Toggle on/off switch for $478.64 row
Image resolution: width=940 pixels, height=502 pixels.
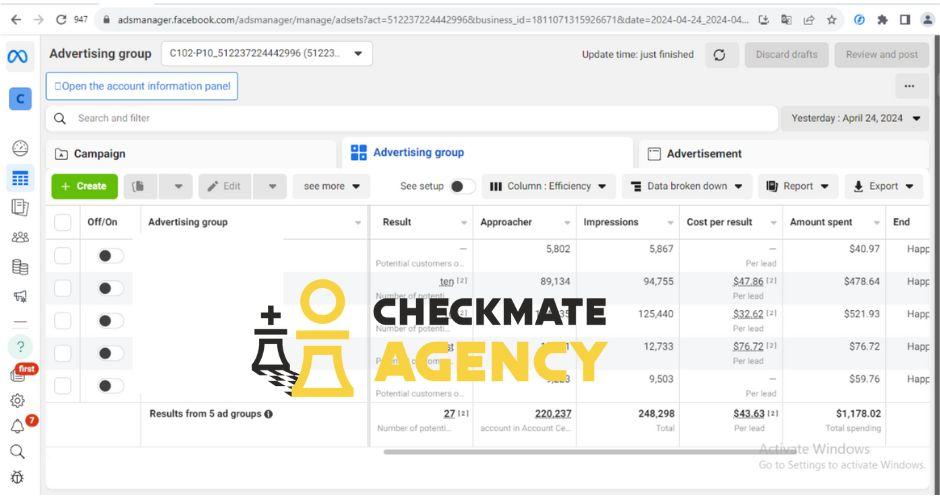tap(111, 288)
